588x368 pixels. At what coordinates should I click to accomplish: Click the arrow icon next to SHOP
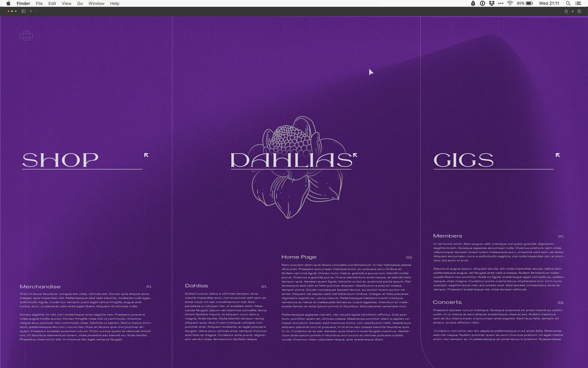click(146, 155)
